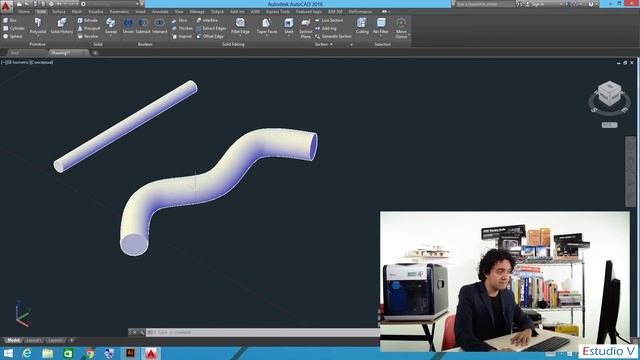Select the Sphere primitive tool
The width and height of the screenshot is (640, 360).
pos(13,36)
